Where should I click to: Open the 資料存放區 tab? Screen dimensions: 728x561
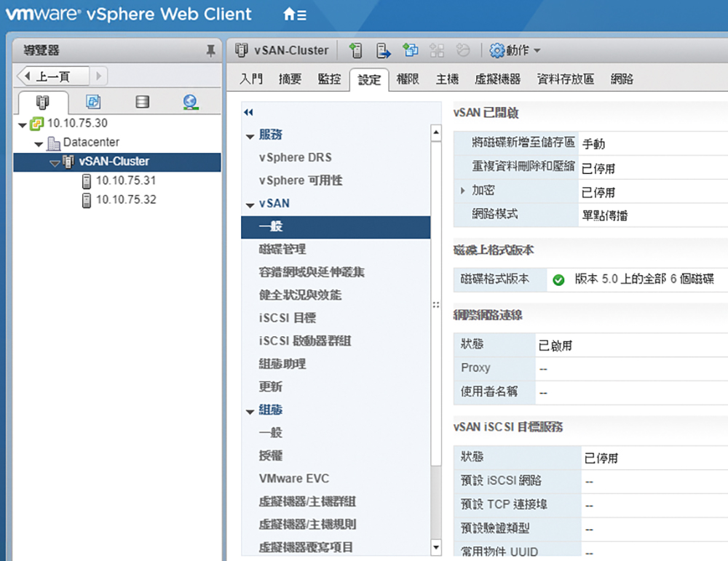click(x=566, y=79)
